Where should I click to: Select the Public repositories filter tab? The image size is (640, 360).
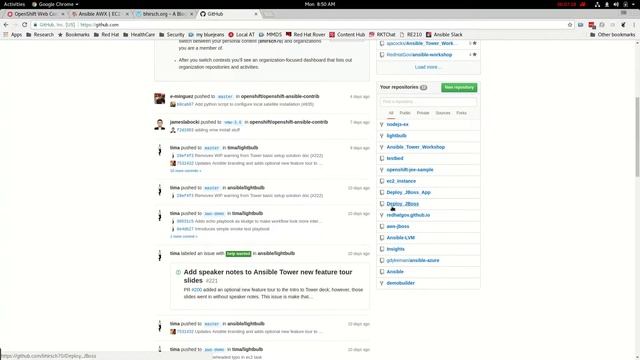pos(405,113)
